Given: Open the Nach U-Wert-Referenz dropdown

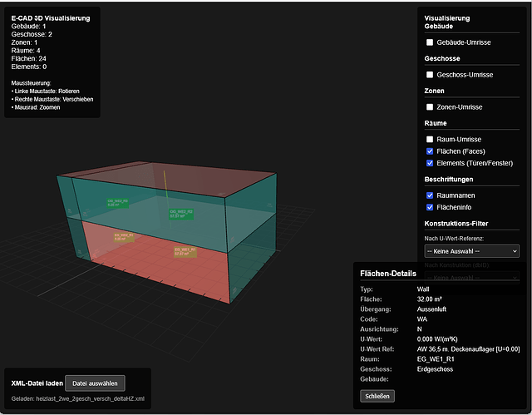Looking at the screenshot, I should pyautogui.click(x=471, y=251).
